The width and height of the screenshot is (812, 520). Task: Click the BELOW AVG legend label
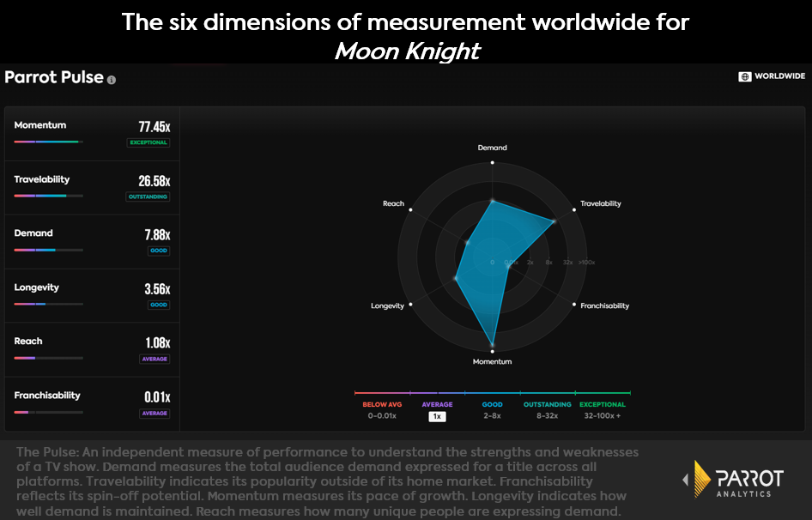coord(382,404)
